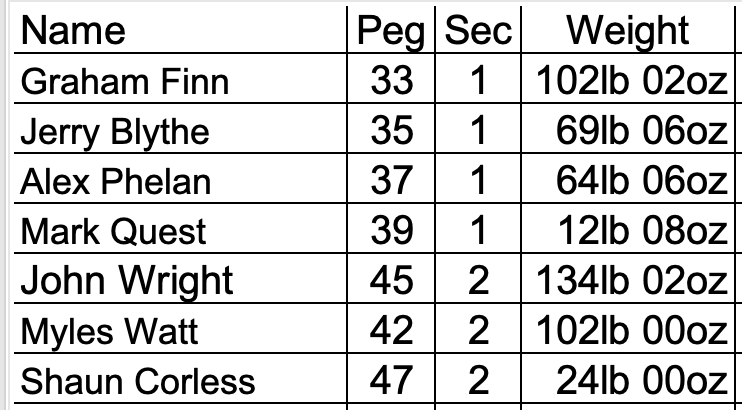Select the John Wright name cell
Viewport: 742px width, 410px height.
(180, 278)
